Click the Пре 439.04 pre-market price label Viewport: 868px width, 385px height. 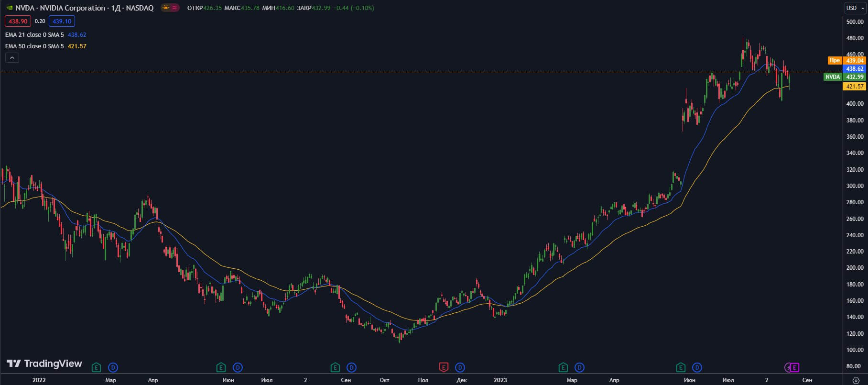846,60
